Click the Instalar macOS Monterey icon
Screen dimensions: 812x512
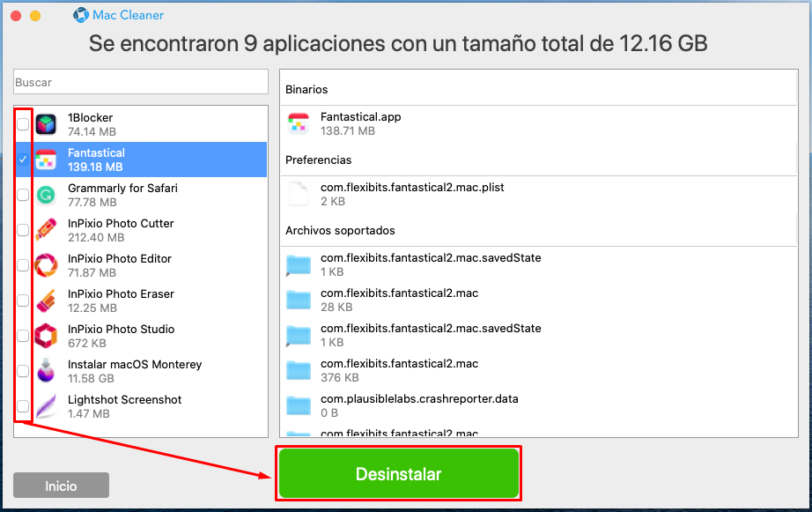click(46, 370)
